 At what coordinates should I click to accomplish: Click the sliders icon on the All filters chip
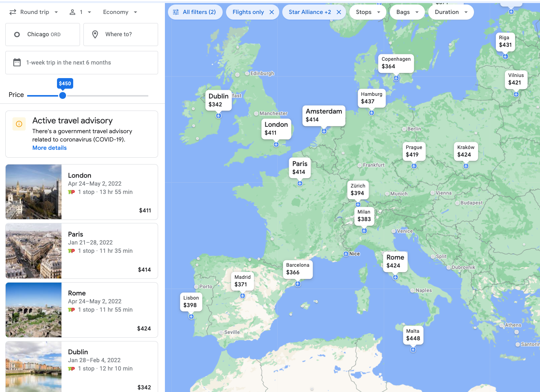pos(176,12)
